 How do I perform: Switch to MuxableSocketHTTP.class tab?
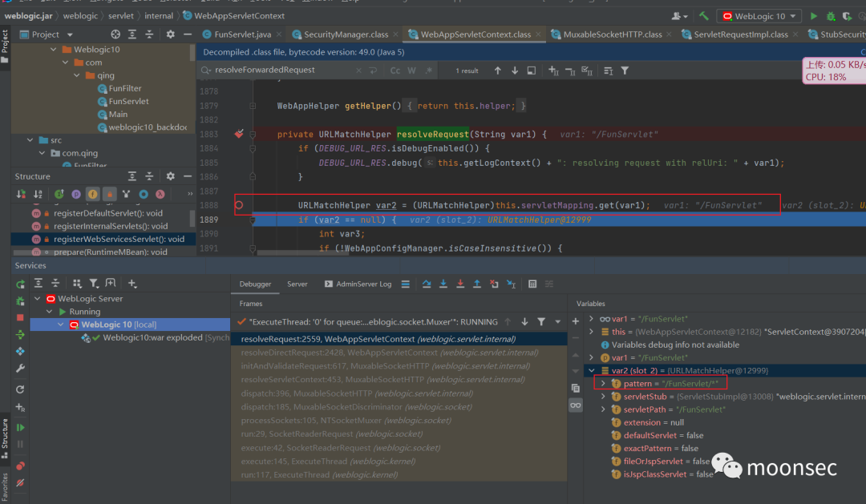click(612, 34)
